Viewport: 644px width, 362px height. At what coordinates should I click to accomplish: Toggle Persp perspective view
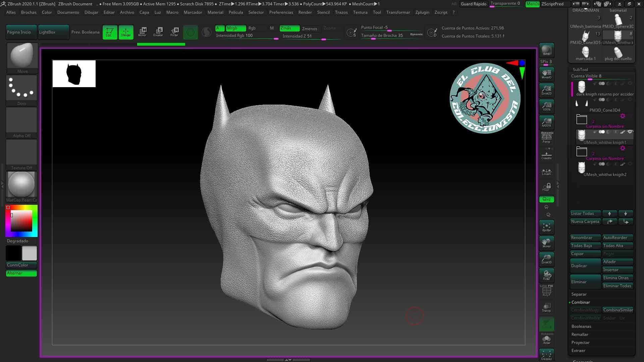[x=546, y=137]
